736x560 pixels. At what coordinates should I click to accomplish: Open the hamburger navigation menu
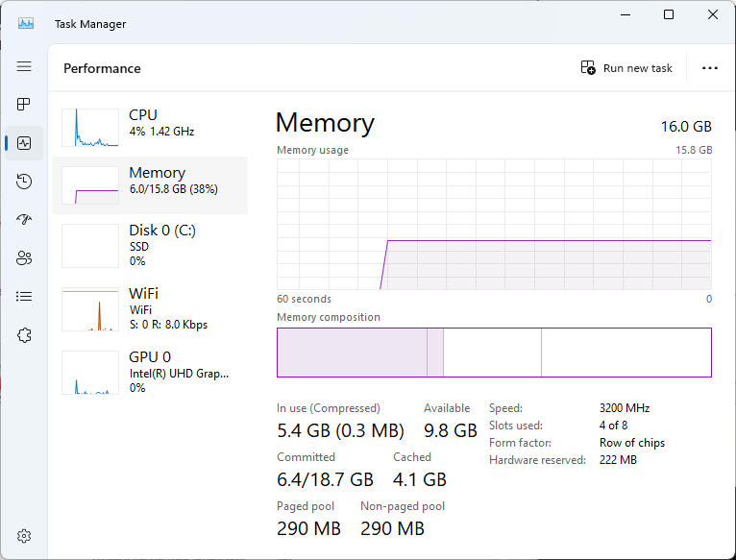24,66
